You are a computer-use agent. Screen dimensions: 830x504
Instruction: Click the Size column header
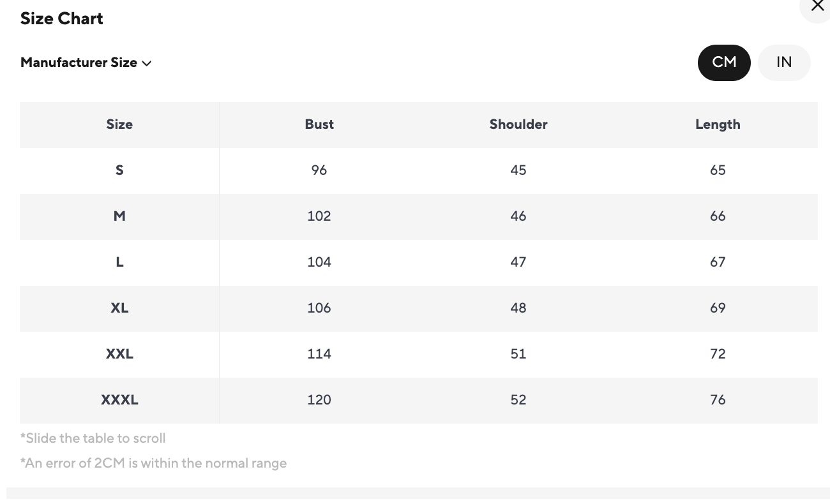click(x=119, y=124)
